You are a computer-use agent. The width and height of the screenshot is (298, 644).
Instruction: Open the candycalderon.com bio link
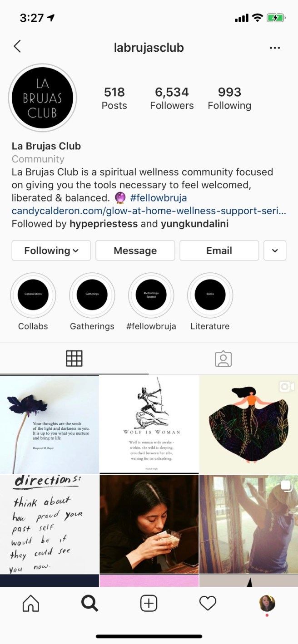pos(149,211)
